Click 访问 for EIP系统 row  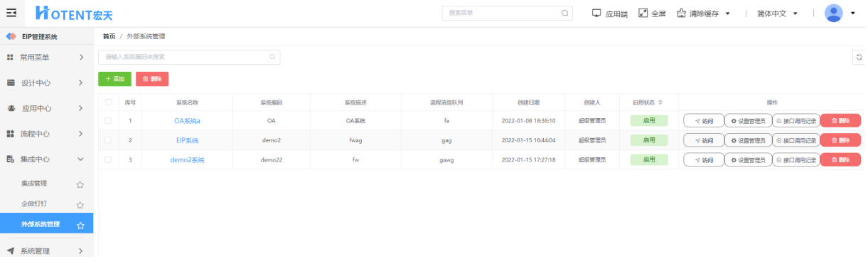point(704,140)
